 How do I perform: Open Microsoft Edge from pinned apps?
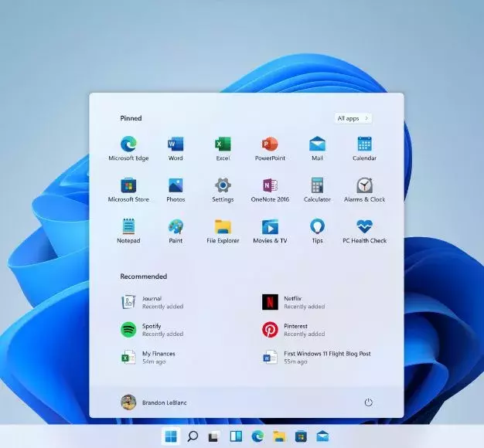coord(128,148)
